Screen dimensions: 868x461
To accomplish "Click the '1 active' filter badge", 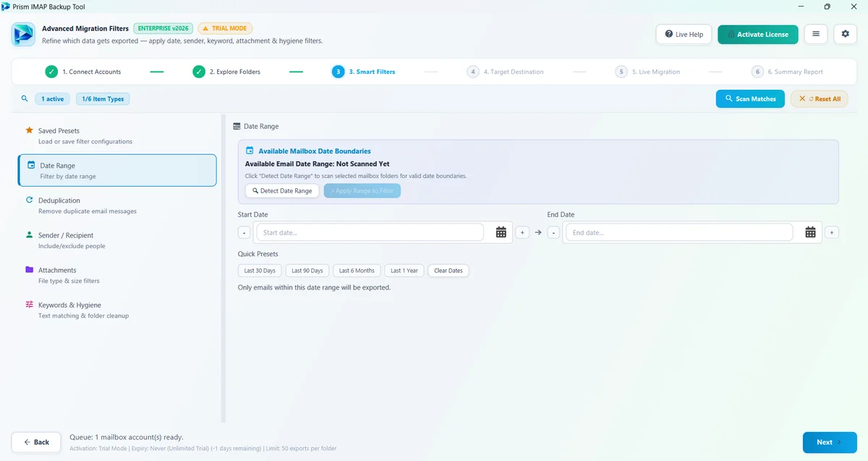I will click(52, 98).
